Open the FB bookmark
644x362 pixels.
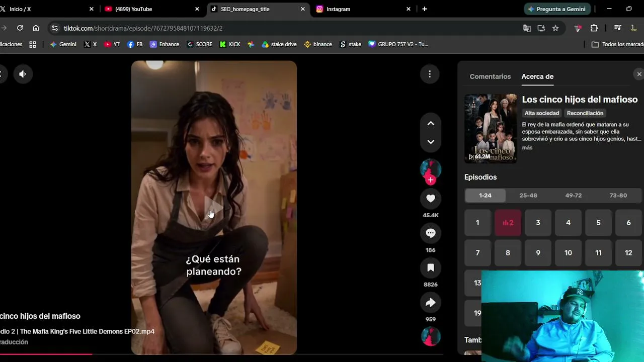(135, 44)
